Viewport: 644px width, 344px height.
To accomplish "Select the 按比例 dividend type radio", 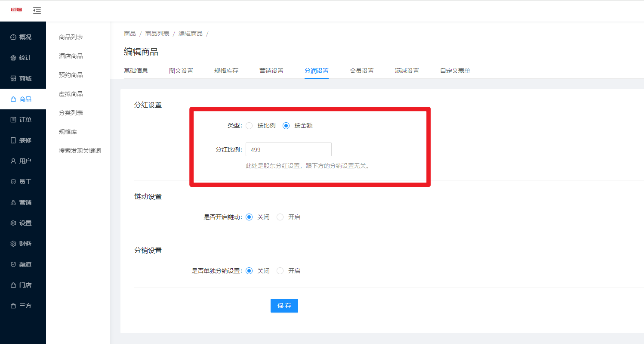I will pyautogui.click(x=249, y=126).
